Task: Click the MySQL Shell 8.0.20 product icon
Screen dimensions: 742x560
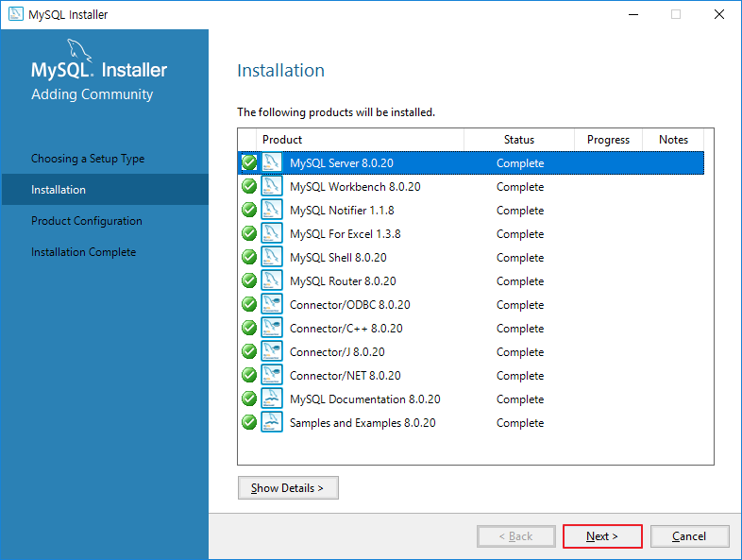Action: tap(272, 258)
